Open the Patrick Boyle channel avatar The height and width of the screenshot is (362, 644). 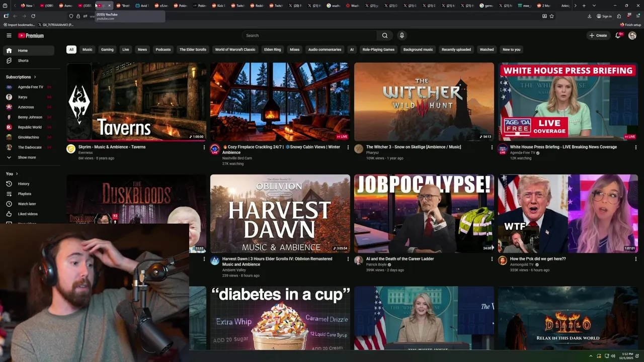359,260
